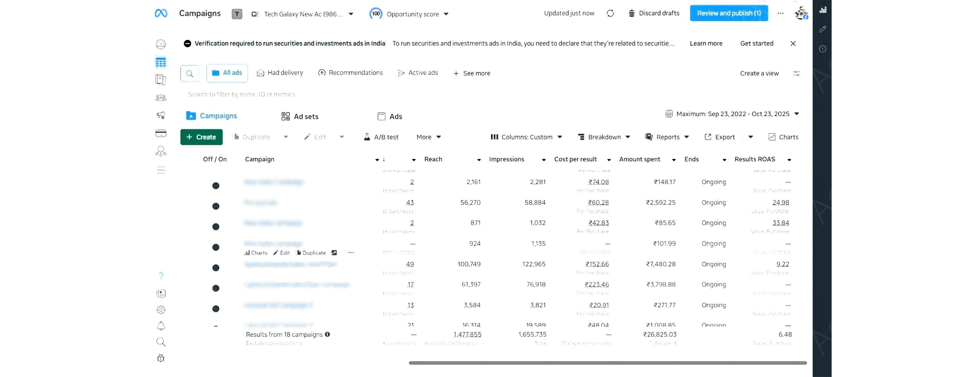Screen dimensions: 980x377
Task: Click Review and publish (1)
Action: click(x=729, y=13)
